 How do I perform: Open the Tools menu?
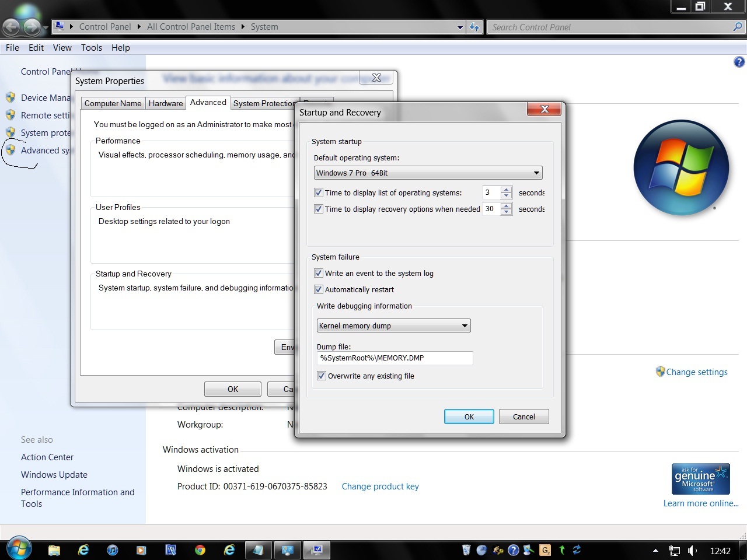pos(92,48)
